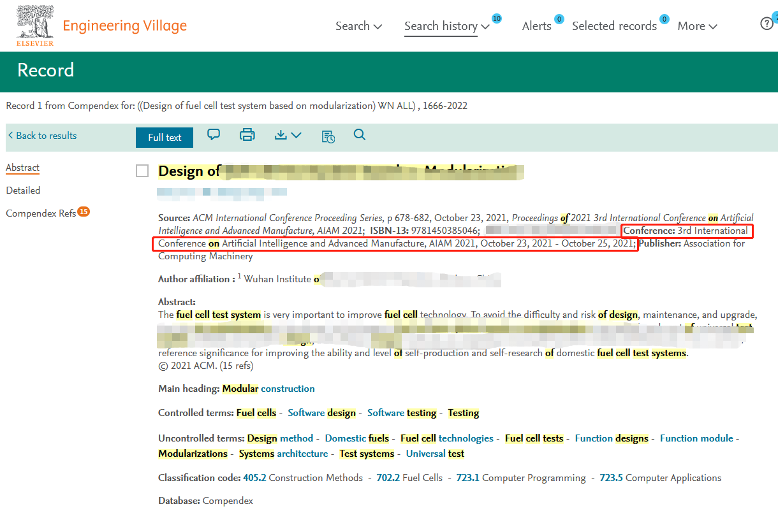Viewport: 778px width, 532px height.
Task: Click the Engineering Village home title
Action: click(125, 25)
